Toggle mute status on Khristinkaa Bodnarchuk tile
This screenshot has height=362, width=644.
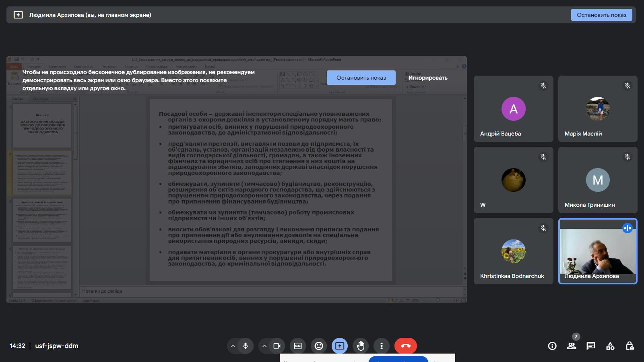point(543,228)
